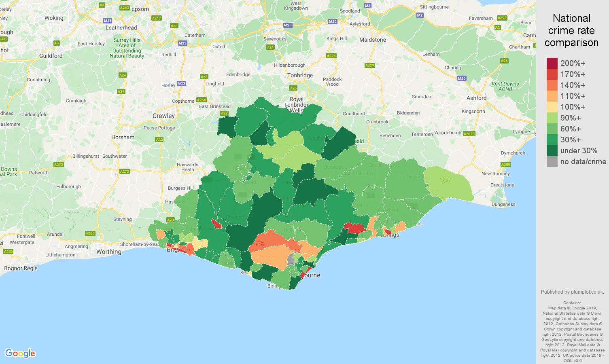
Task: Click the A280 road shield near Angmering
Action: coord(90,233)
